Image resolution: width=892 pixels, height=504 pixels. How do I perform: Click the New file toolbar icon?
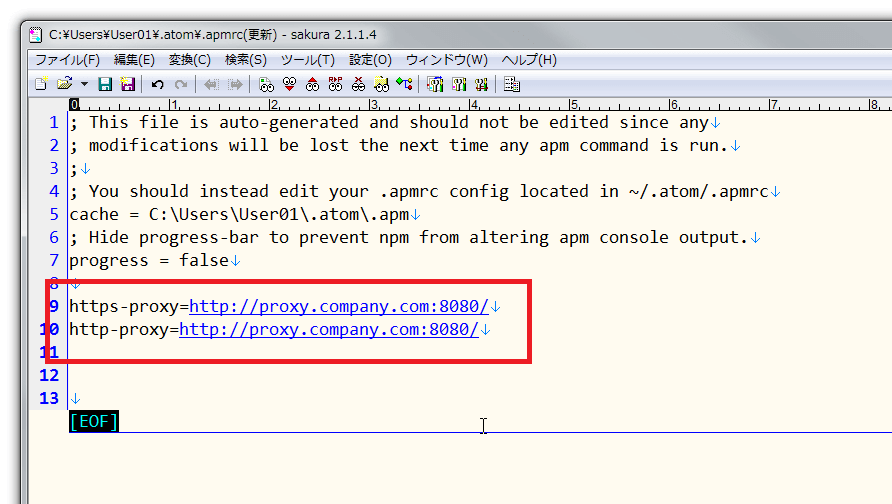(x=41, y=85)
